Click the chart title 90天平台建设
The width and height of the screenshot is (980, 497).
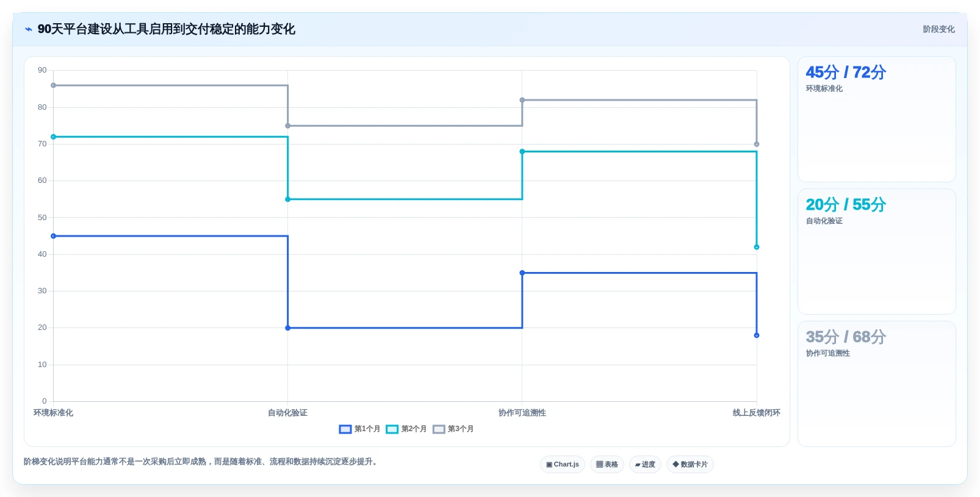(167, 29)
